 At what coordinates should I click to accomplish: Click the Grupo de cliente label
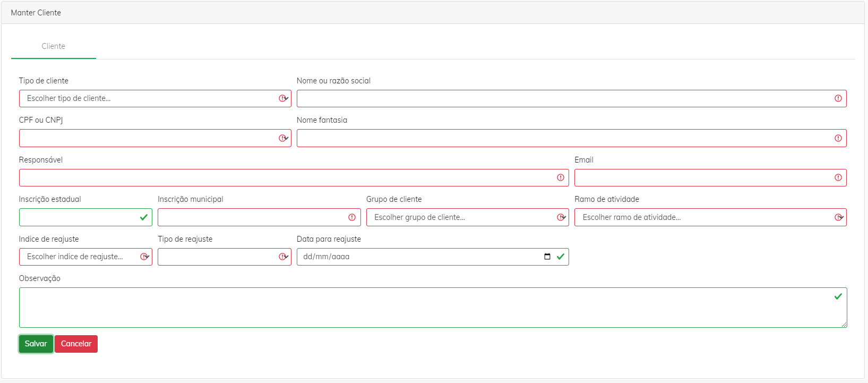coord(394,199)
